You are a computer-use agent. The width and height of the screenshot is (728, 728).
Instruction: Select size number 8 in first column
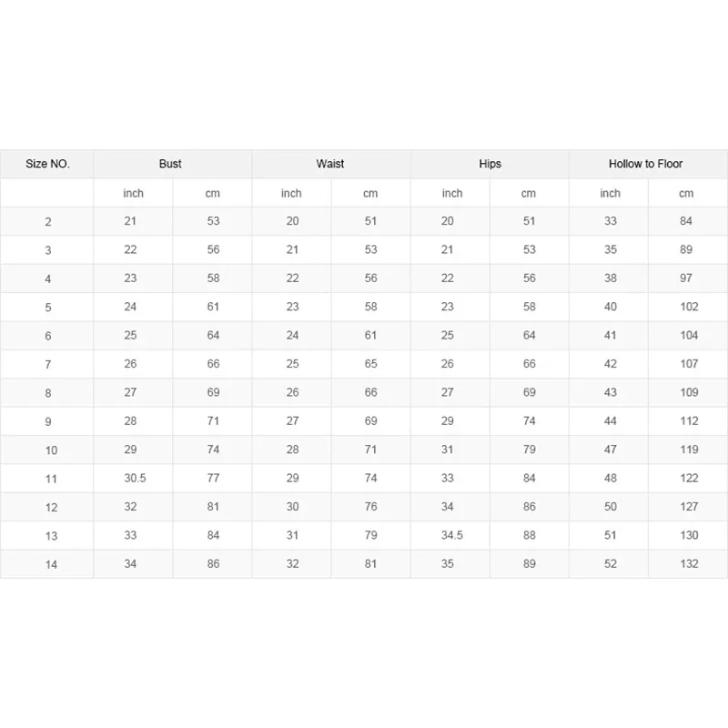pos(47,393)
